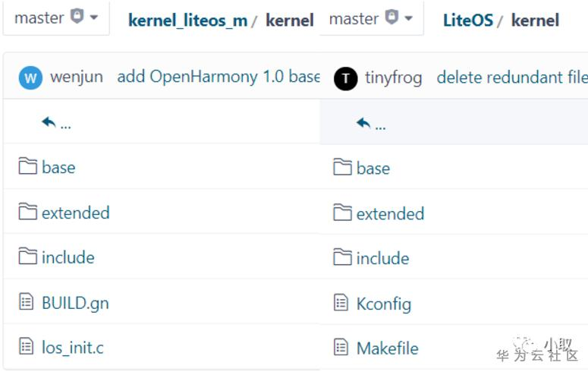Click folder icon beside left base
Screen dimensions: 588x375
[28, 167]
